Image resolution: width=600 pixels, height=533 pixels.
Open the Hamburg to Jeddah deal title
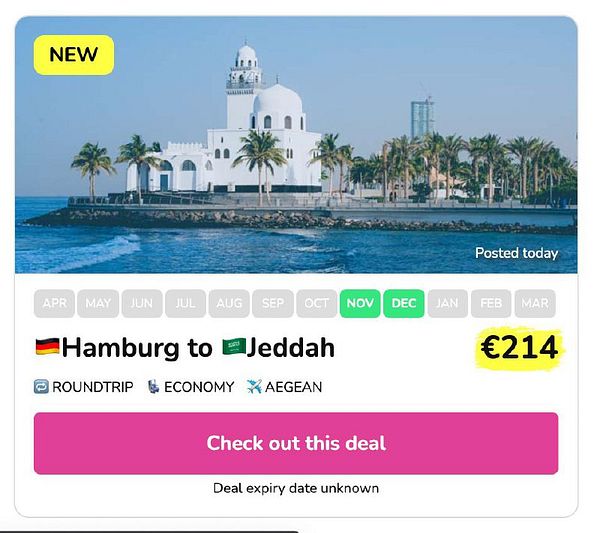[x=185, y=347]
